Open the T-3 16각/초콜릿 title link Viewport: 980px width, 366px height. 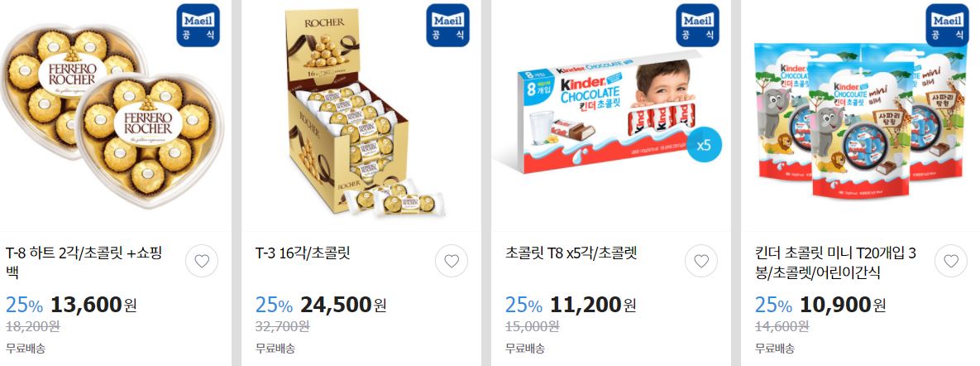pyautogui.click(x=303, y=253)
